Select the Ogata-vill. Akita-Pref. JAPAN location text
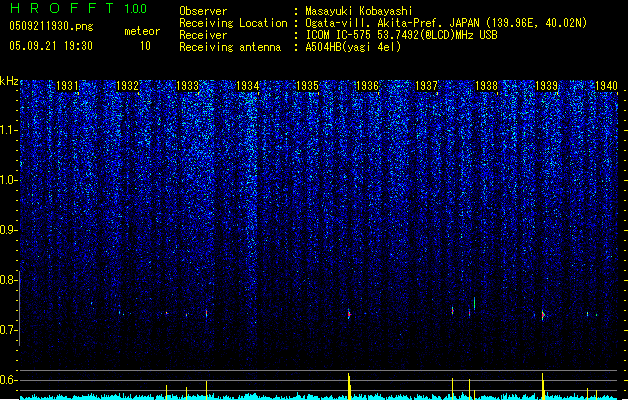 click(x=446, y=23)
